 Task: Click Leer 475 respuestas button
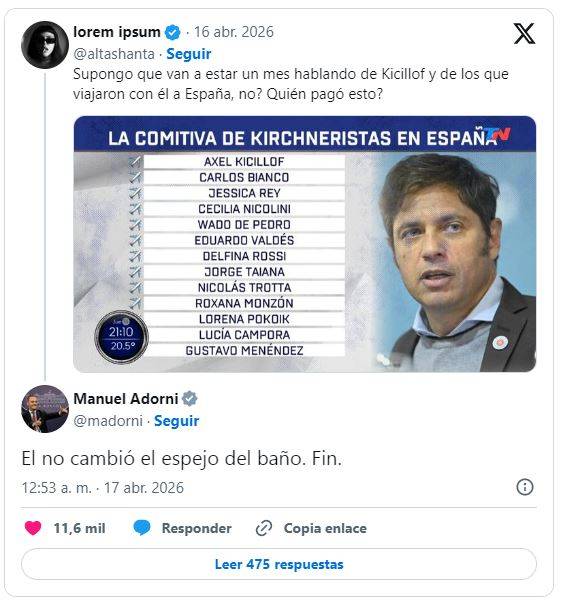coord(279,564)
